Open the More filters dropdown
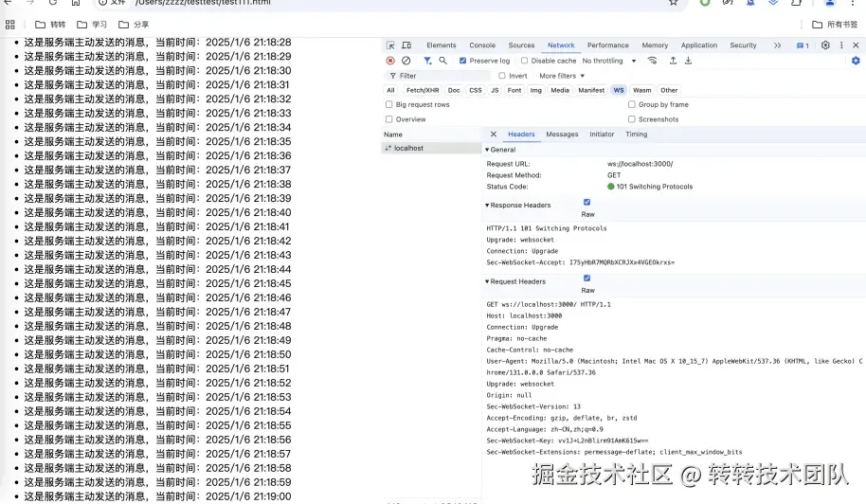 562,76
